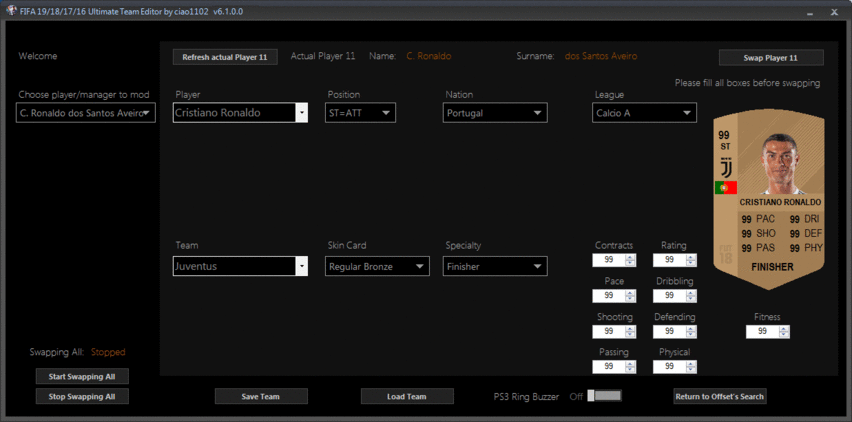Open the Position dropdown showing ST=ATT
This screenshot has height=422, width=852.
click(360, 113)
